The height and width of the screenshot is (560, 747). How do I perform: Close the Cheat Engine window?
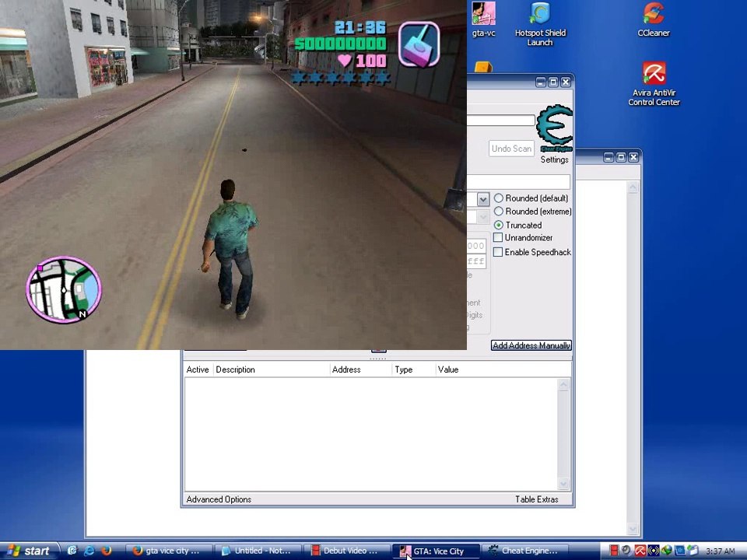coord(566,82)
